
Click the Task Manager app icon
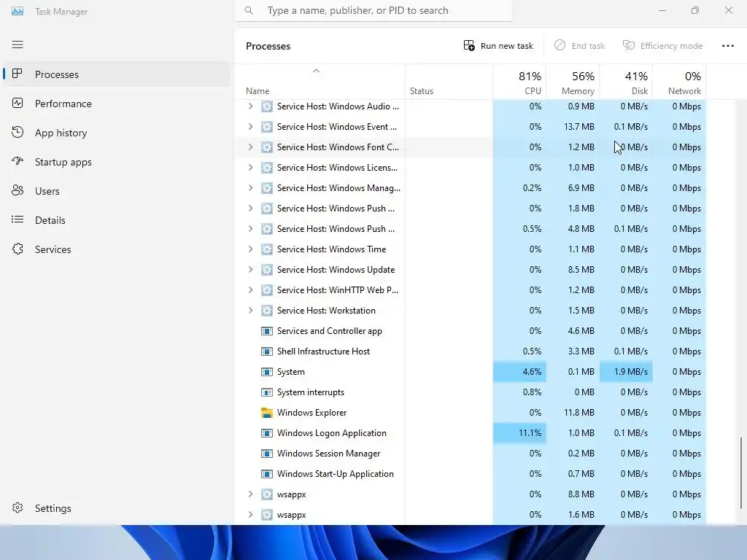click(18, 11)
